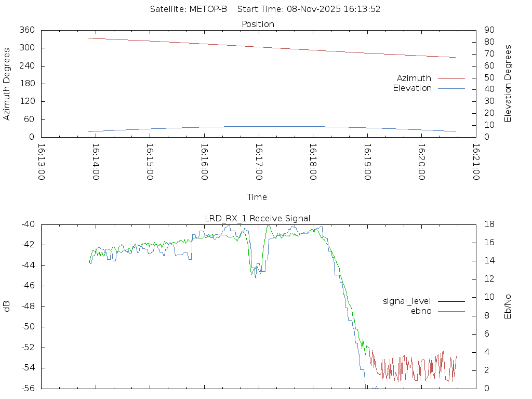This screenshot has width=532, height=399.
Task: Click the Azimuth Degrees axis label
Action: click(x=7, y=84)
